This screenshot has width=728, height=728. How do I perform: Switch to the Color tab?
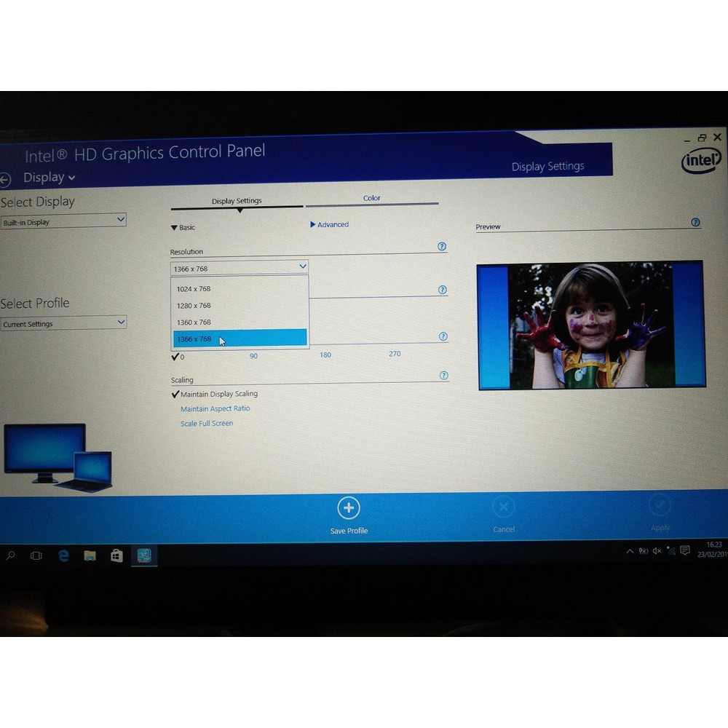click(x=372, y=197)
